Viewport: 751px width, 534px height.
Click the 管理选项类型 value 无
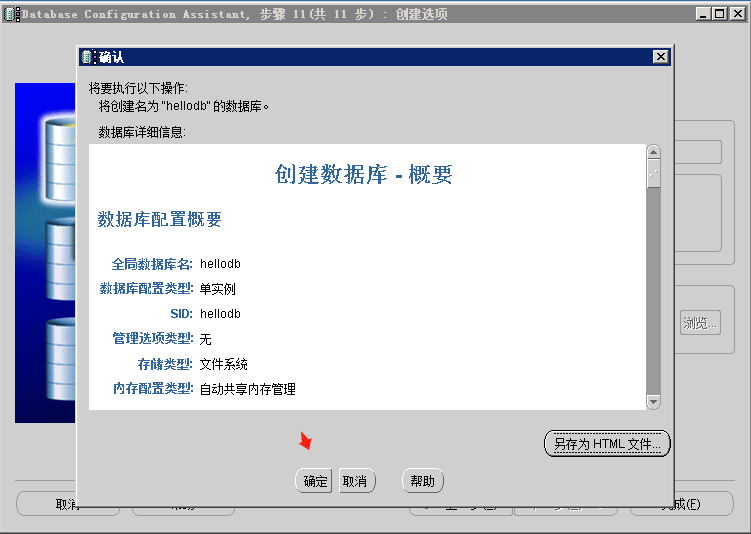(x=205, y=339)
